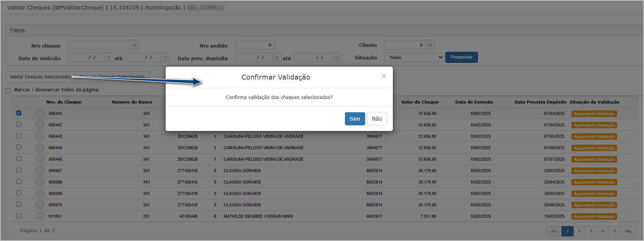Click the Pesquisar button
This screenshot has width=644, height=241.
462,57
